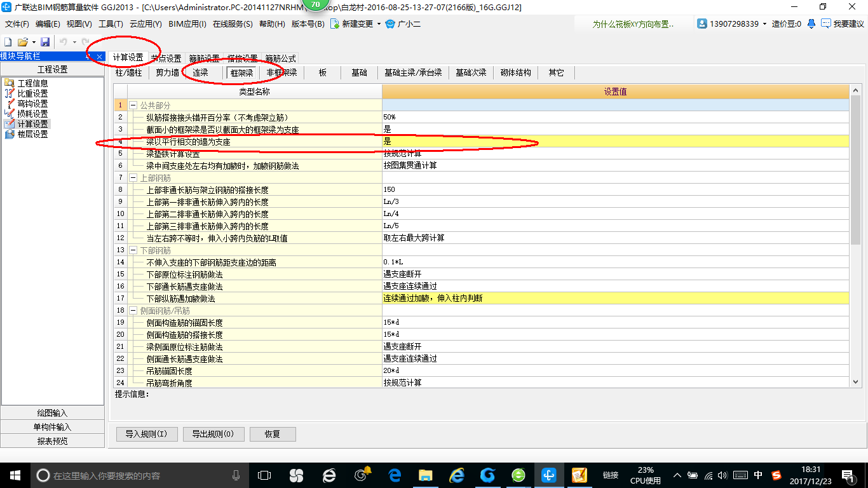Click the scrollbar down arrow
The image size is (868, 488).
pyautogui.click(x=855, y=381)
